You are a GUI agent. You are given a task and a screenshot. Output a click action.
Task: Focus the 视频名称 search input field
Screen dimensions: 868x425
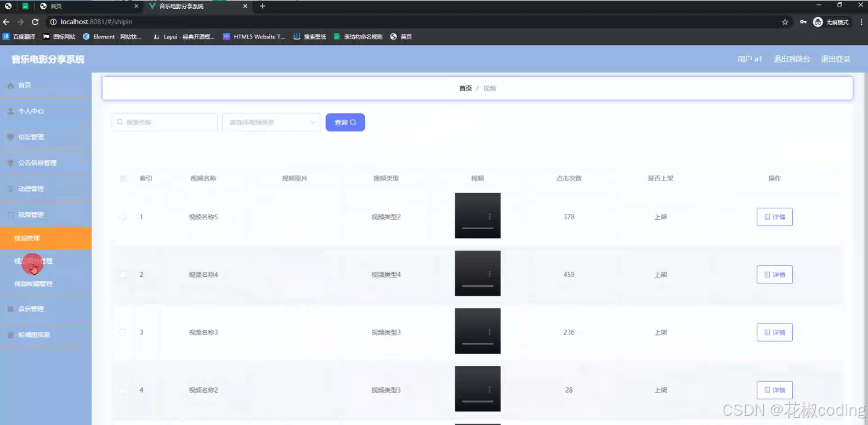click(164, 122)
